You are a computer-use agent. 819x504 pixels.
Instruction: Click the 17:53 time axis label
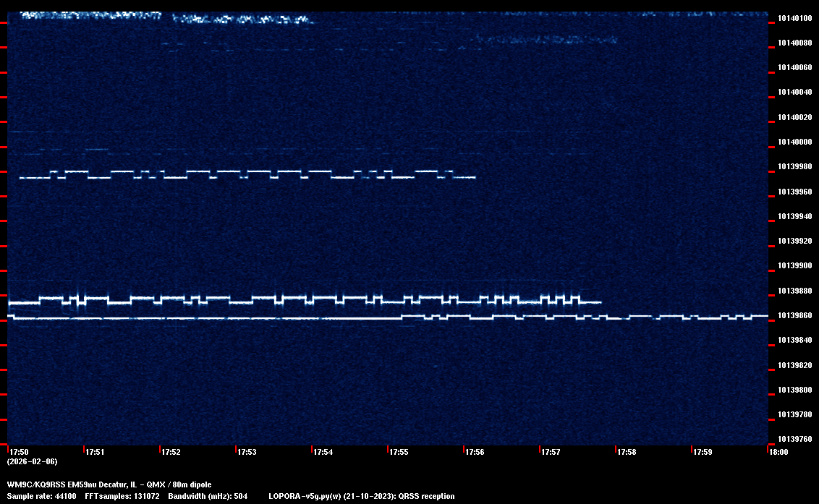pos(247,452)
